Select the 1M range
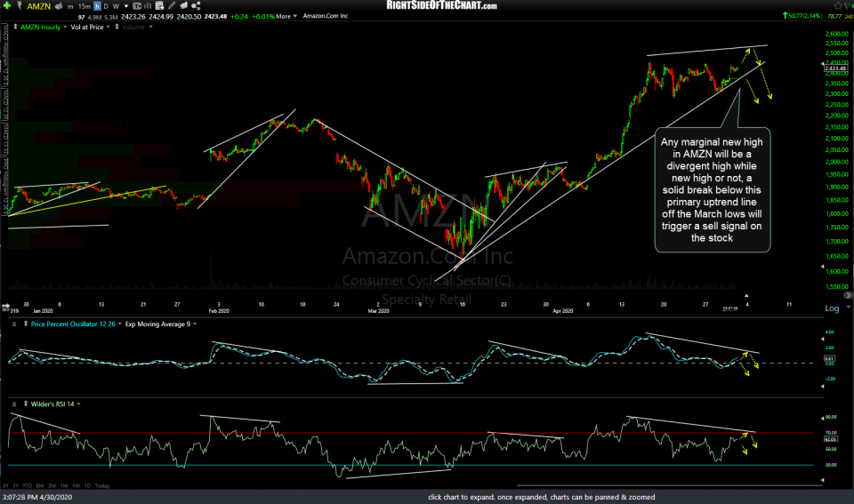Viewport: 854px width, 504px height. 64,485
